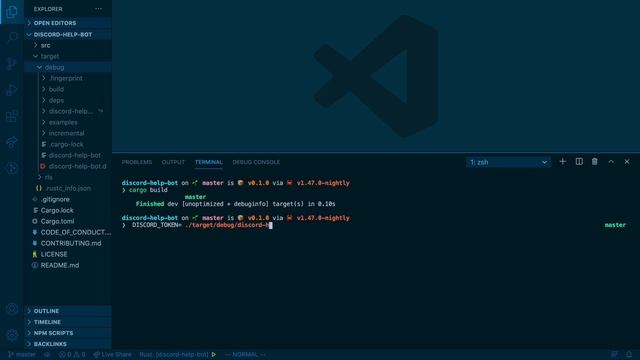Open the Search view icon

(x=12, y=38)
